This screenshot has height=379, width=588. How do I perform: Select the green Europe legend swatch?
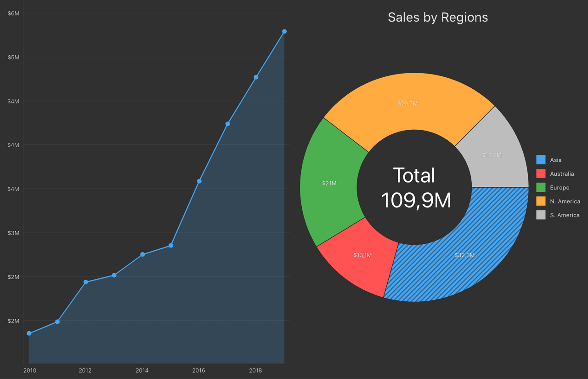[541, 187]
